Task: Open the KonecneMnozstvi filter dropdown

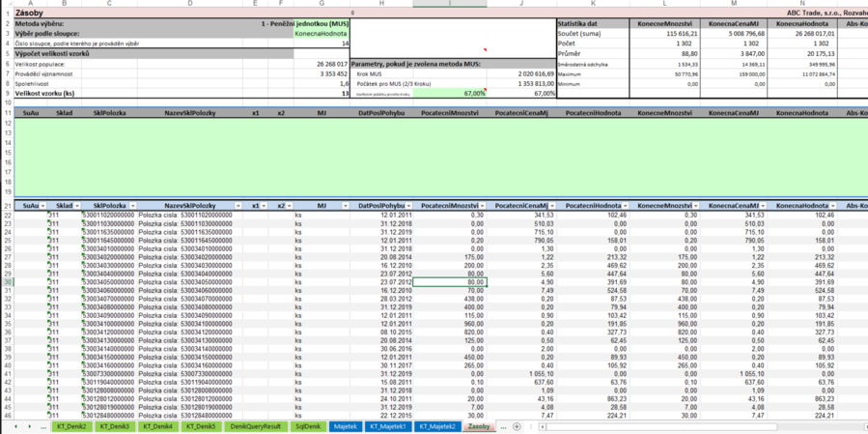Action: (x=694, y=206)
